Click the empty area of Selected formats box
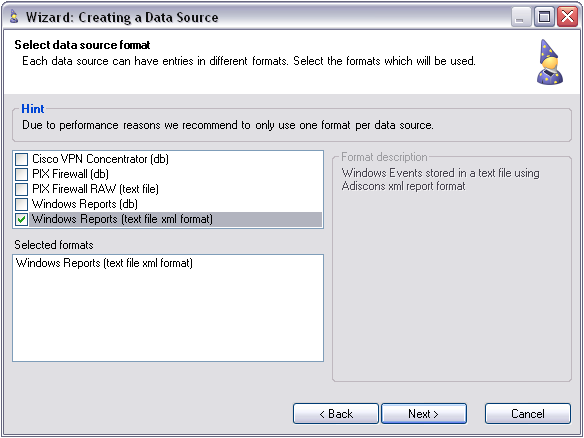Screen dimensions: 584x438 168,317
